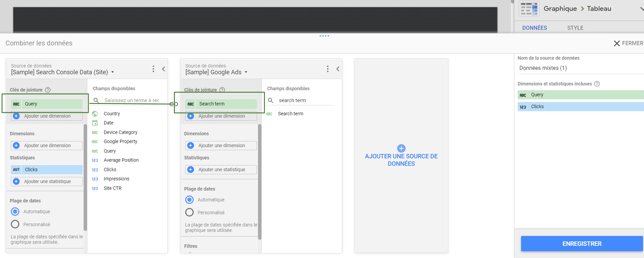Viewport: 644px width, 258px height.
Task: Click the Search Console panel scrollbar
Action: [85, 177]
